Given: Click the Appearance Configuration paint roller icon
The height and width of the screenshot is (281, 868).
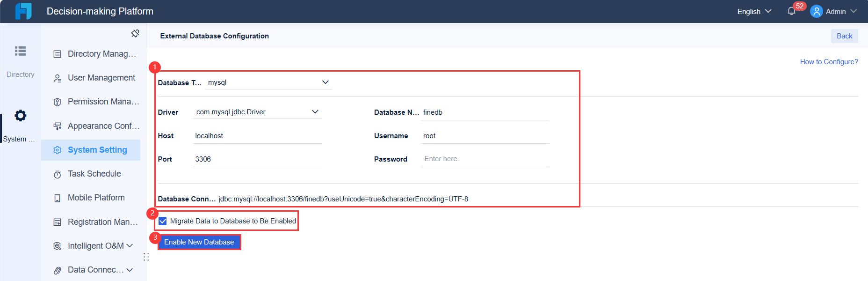Looking at the screenshot, I should click(57, 126).
